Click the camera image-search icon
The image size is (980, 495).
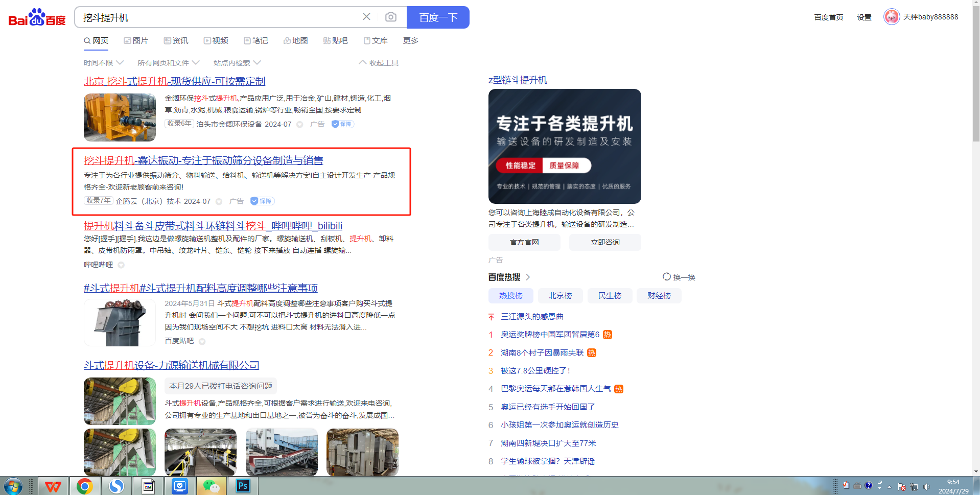(390, 17)
